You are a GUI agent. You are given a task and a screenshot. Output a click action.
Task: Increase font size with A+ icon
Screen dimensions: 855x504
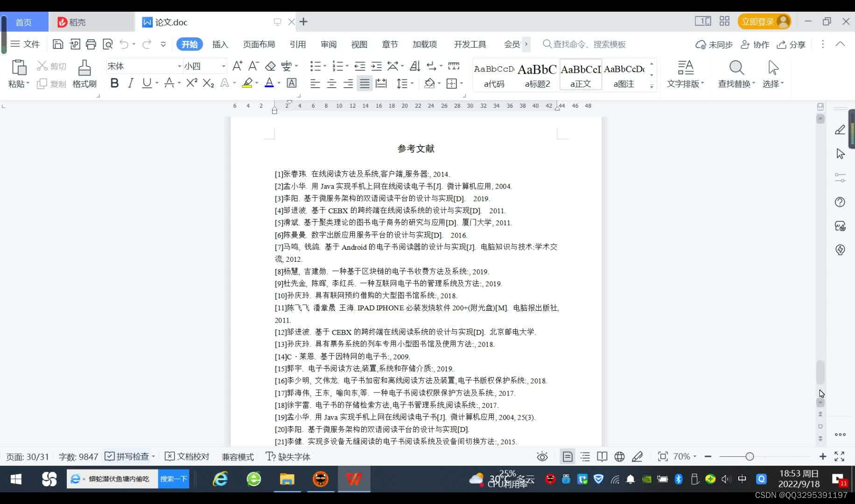237,66
